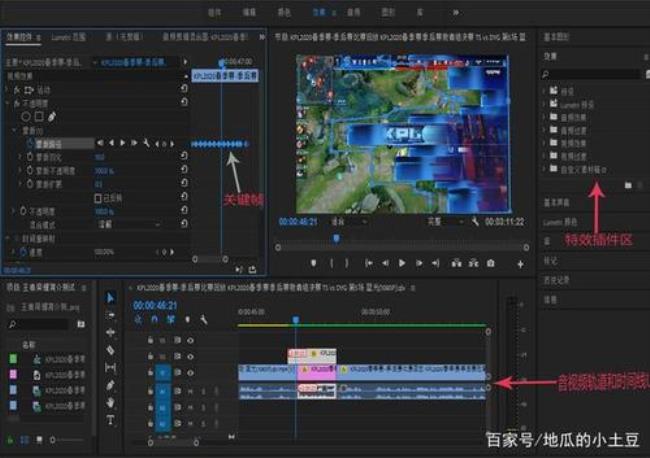Open the Blend Mode dropdown
The height and width of the screenshot is (458, 650).
(128, 224)
